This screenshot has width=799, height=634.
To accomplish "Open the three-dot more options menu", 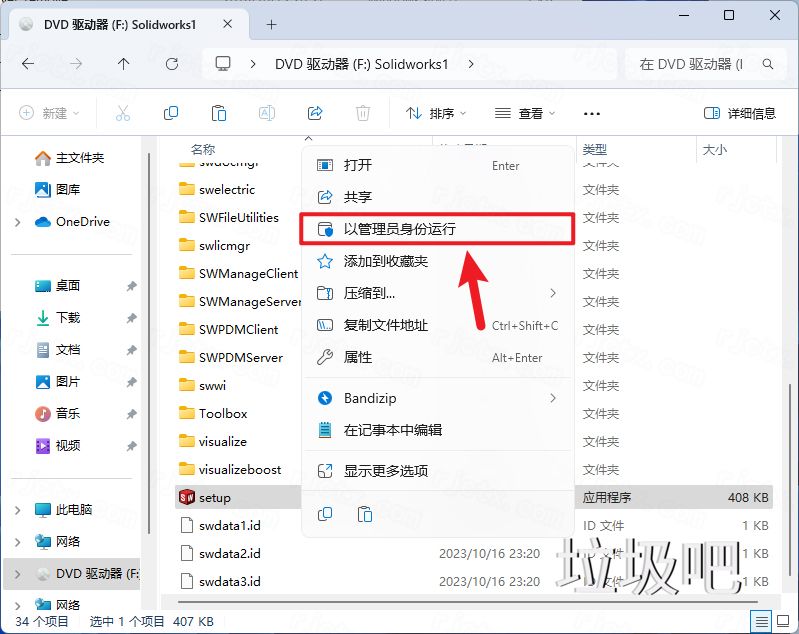I will click(592, 114).
